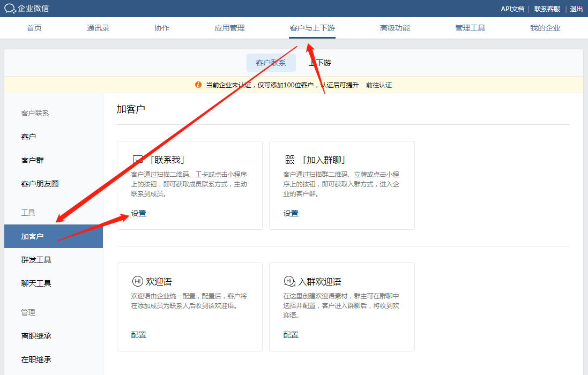Screen dimensions: 588x375
Task: Select the 客户与上下游 tab
Action: (x=312, y=28)
